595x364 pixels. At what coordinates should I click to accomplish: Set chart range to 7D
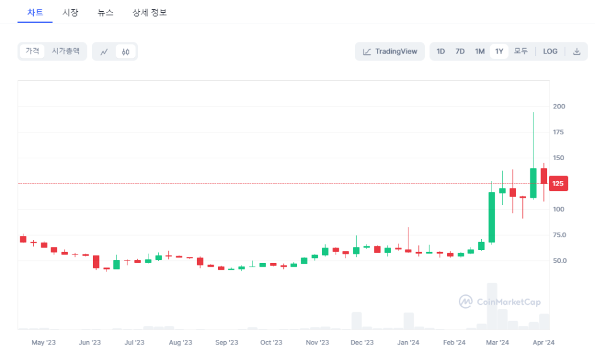tap(460, 52)
